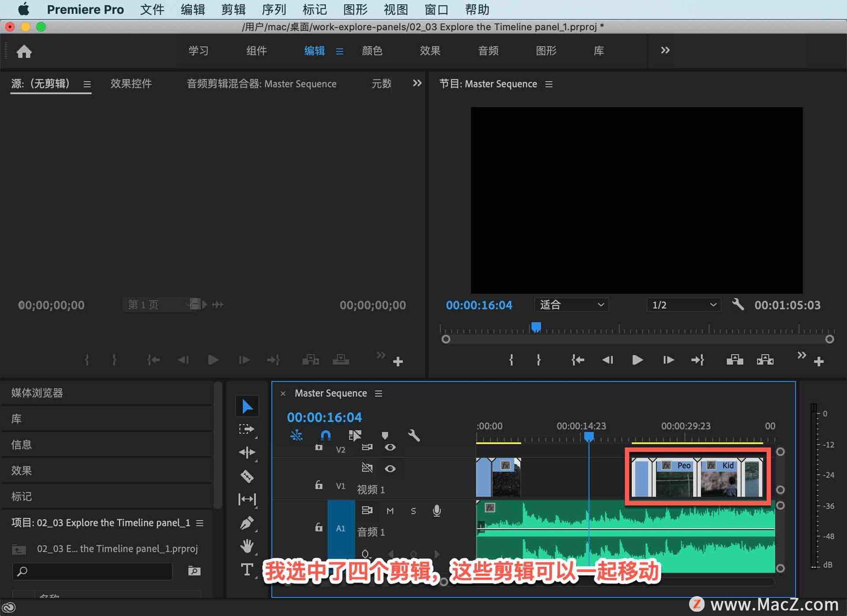Open Source monitor button editor plus
Viewport: 847px width, 616px height.
tap(398, 362)
